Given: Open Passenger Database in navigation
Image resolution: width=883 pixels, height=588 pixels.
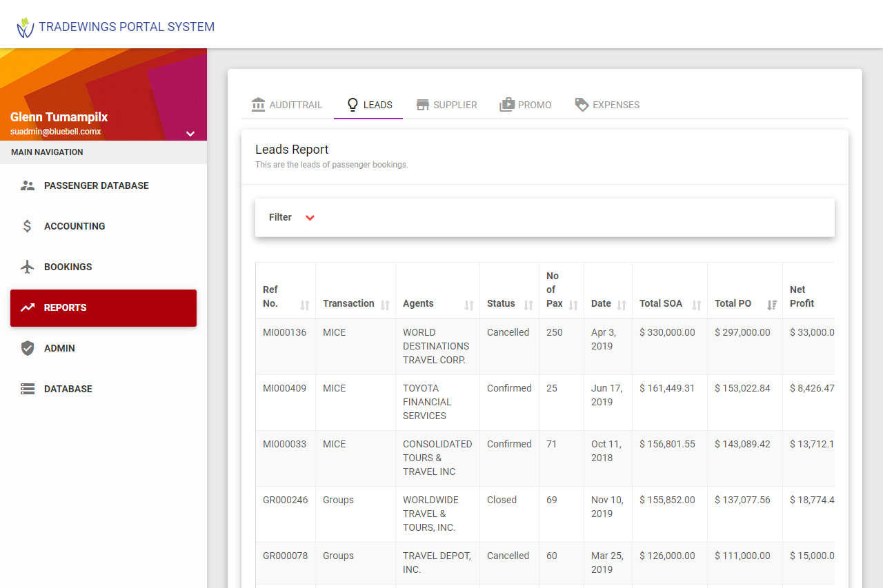Looking at the screenshot, I should point(103,185).
